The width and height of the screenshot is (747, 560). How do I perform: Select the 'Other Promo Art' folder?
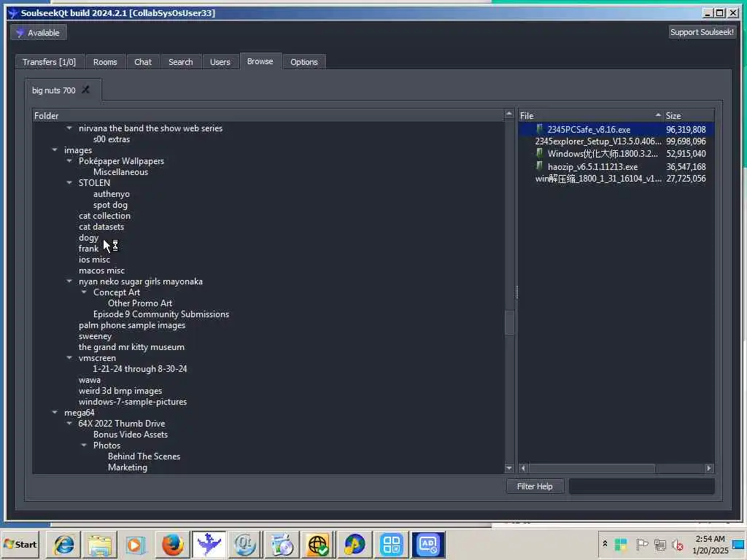pos(139,303)
